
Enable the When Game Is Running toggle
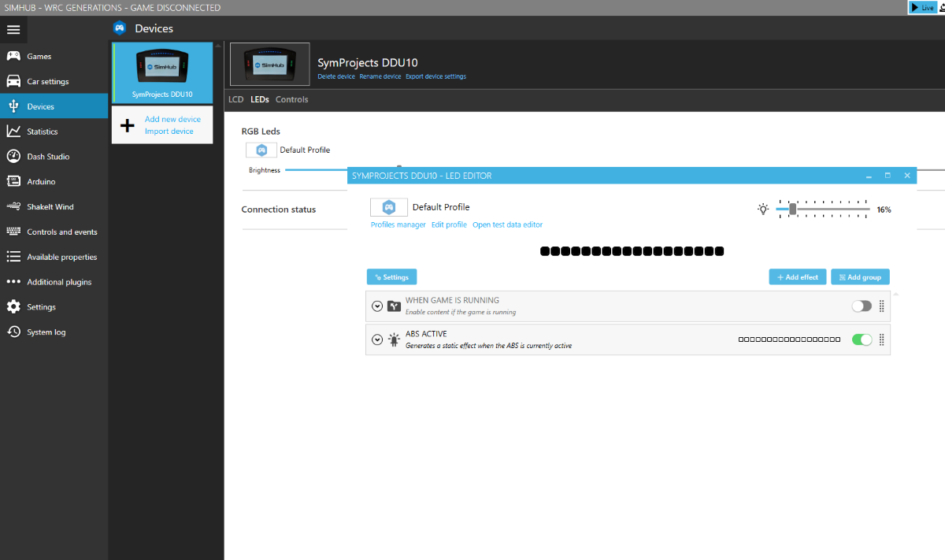[862, 306]
